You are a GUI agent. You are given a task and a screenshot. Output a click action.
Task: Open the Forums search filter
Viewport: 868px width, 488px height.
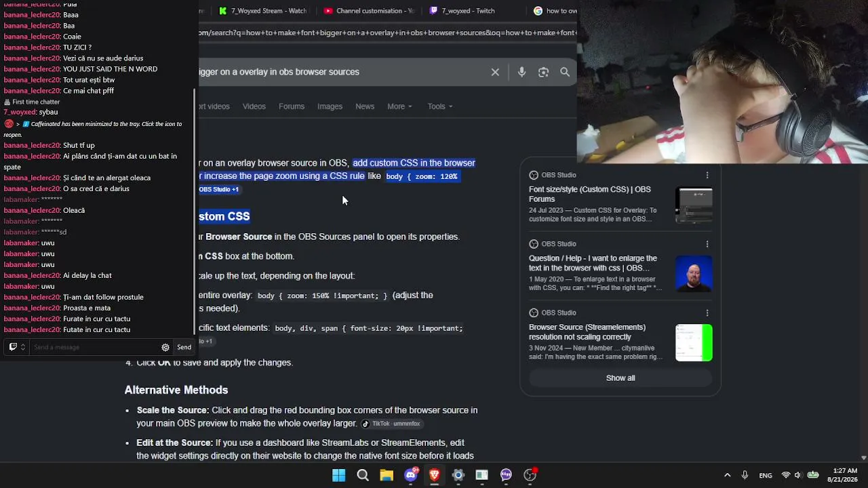(292, 106)
